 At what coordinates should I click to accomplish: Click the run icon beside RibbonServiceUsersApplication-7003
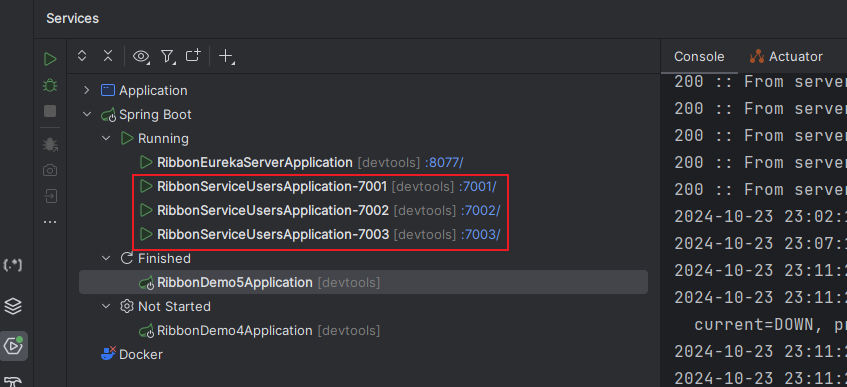(146, 235)
